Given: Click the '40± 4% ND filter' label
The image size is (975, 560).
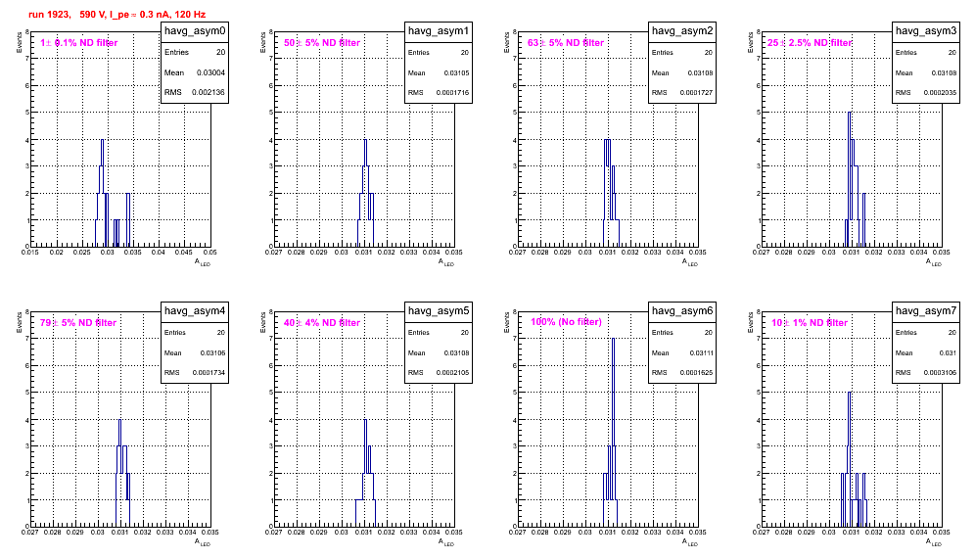Looking at the screenshot, I should click(x=322, y=323).
